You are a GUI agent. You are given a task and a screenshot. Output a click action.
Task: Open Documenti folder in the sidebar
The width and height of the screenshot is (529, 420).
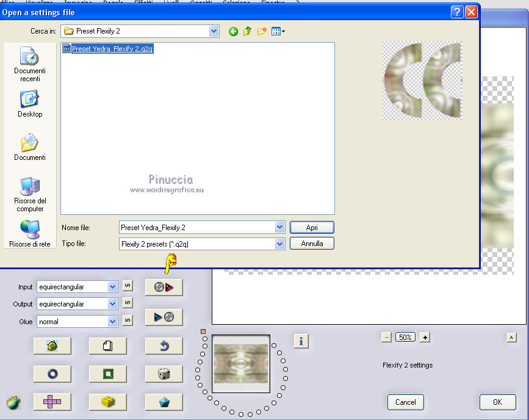(30, 147)
